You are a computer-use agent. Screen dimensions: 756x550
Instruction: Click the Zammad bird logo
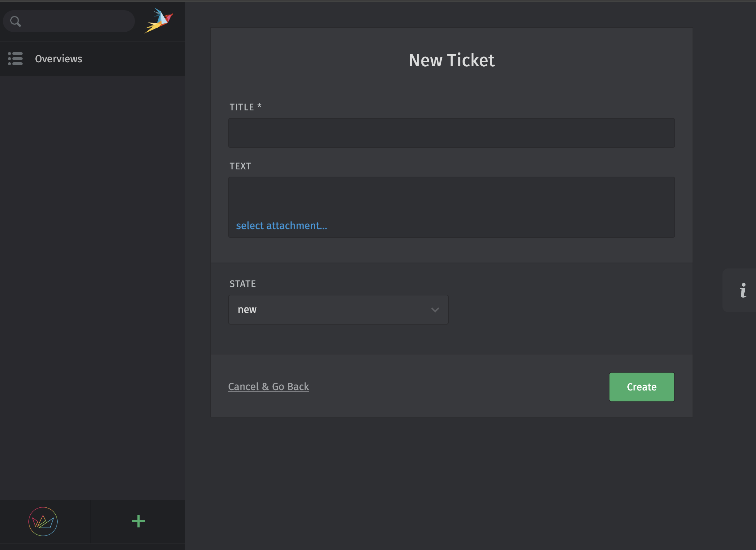pos(159,21)
